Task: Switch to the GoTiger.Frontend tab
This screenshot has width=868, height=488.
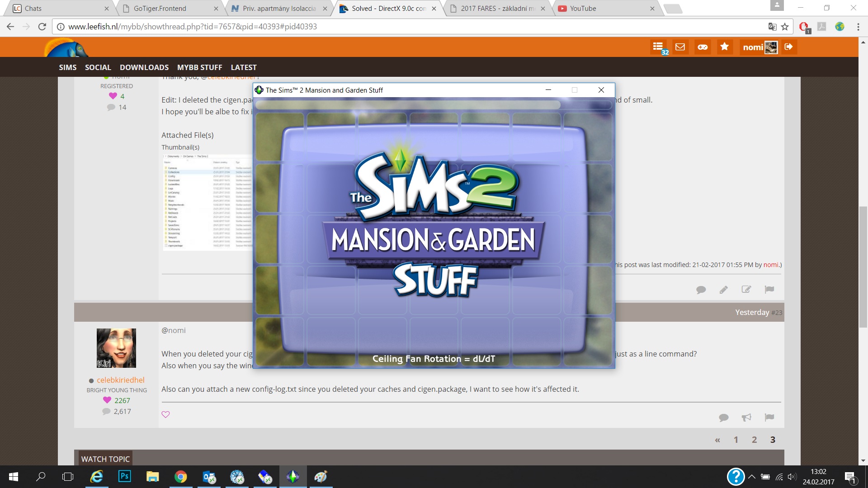Action: [x=160, y=9]
